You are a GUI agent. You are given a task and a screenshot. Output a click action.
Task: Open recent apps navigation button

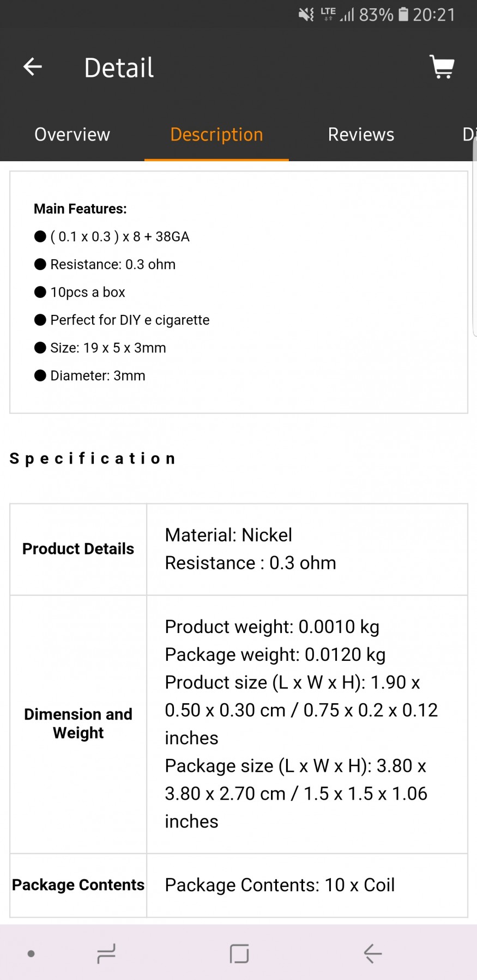(x=106, y=953)
